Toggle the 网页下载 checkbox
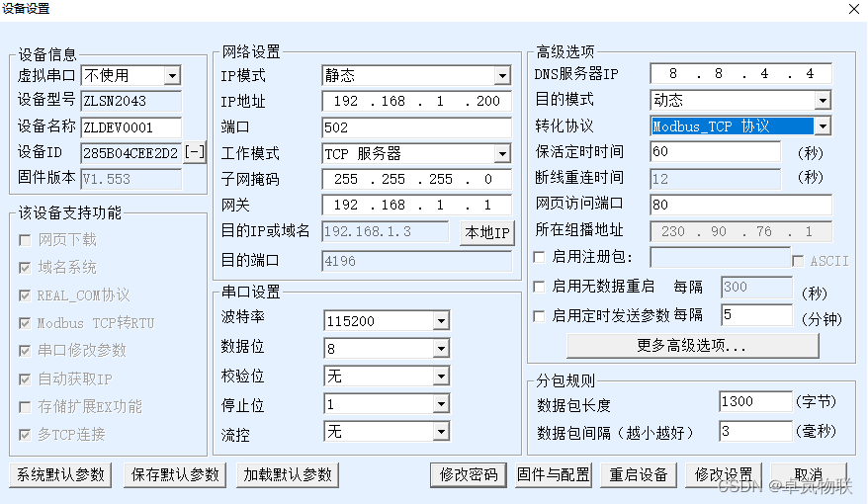The width and height of the screenshot is (868, 504). [25, 240]
